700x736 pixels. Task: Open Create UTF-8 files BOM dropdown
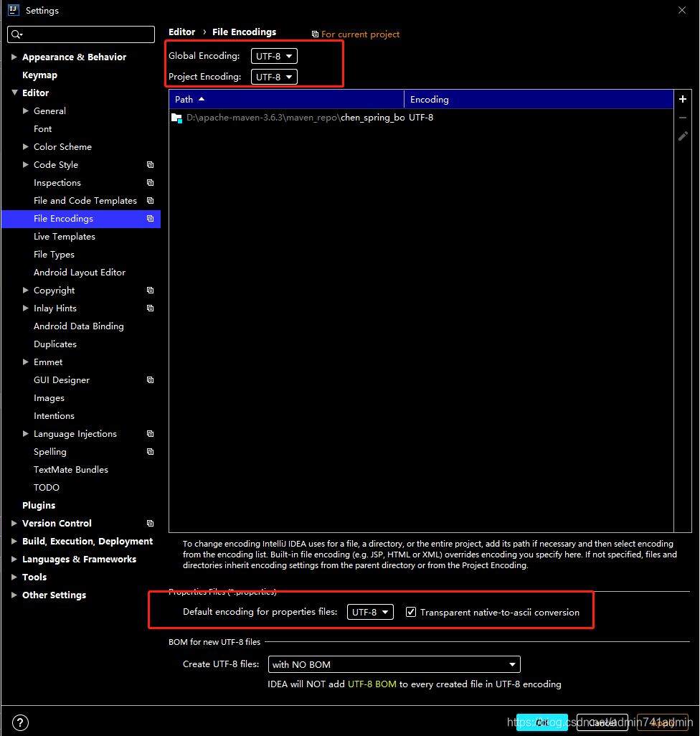[394, 665]
